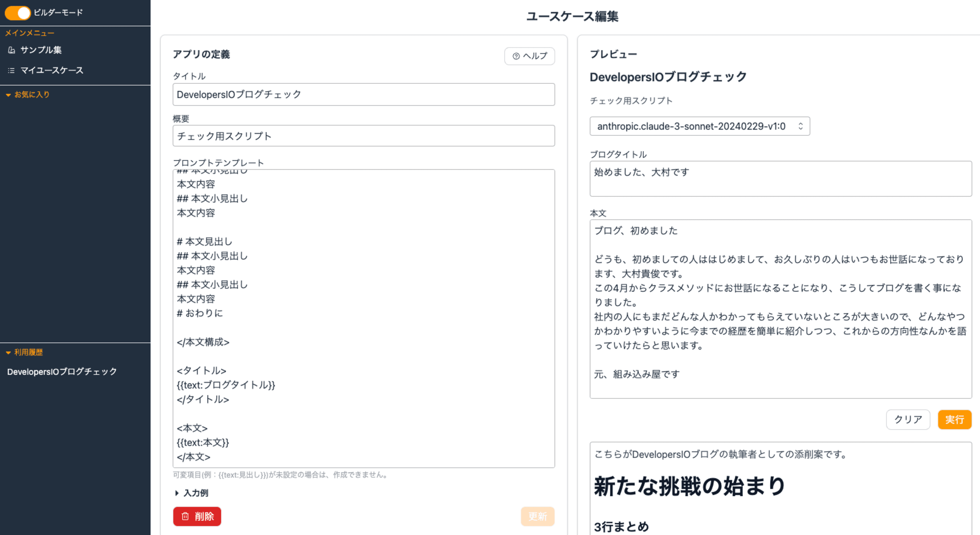This screenshot has width=980, height=535.
Task: Click the 3行まとめ heading in output
Action: pos(621,527)
